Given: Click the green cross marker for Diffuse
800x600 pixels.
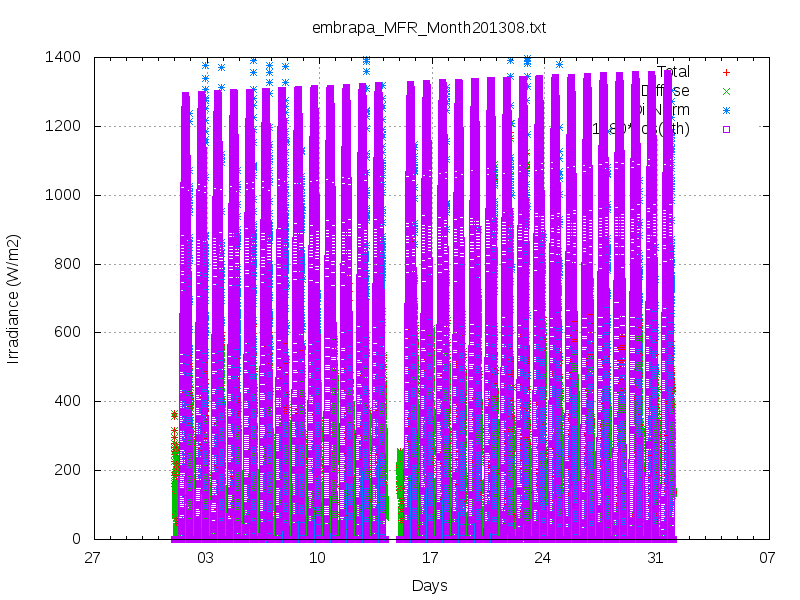Looking at the screenshot, I should click(x=727, y=91).
